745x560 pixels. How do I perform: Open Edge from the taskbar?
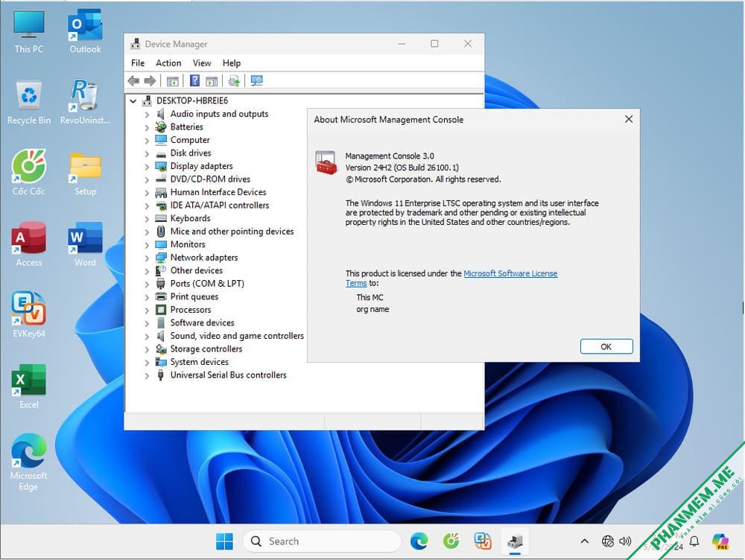(x=419, y=541)
